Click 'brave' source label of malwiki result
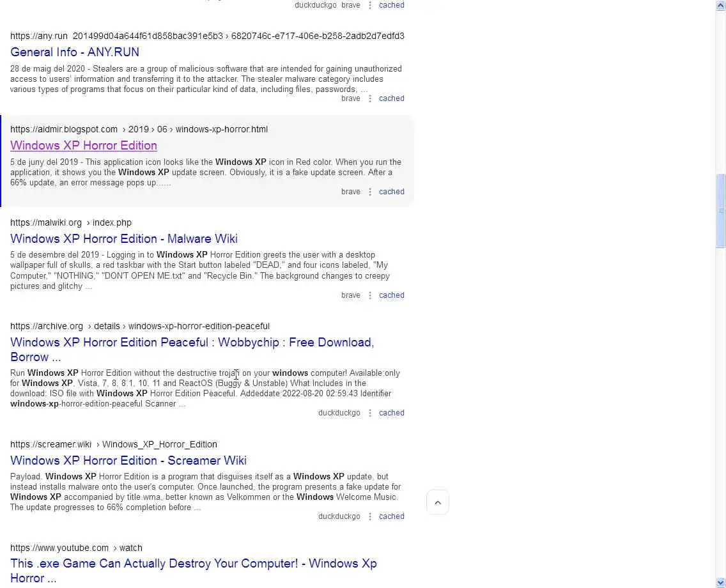This screenshot has width=726, height=588. click(350, 295)
